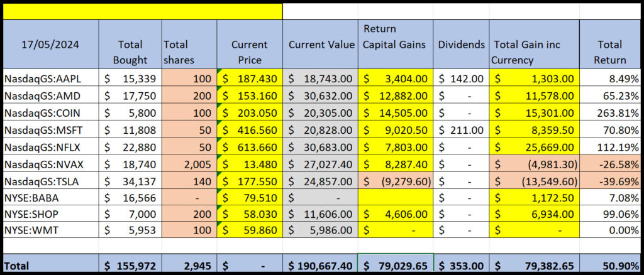Select the NYSE:WMT ticker cell
This screenshot has height=275, width=644.
pyautogui.click(x=50, y=230)
